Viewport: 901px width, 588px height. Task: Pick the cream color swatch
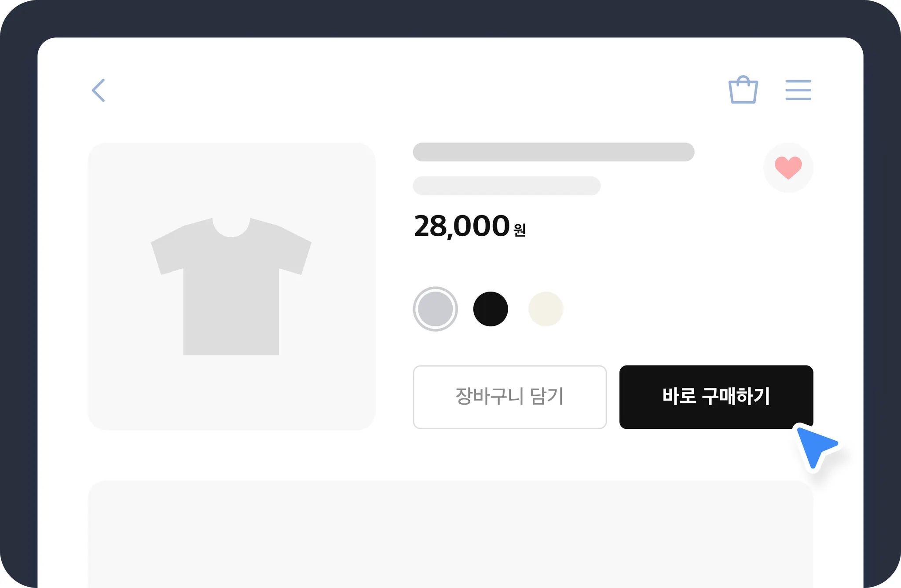coord(546,309)
